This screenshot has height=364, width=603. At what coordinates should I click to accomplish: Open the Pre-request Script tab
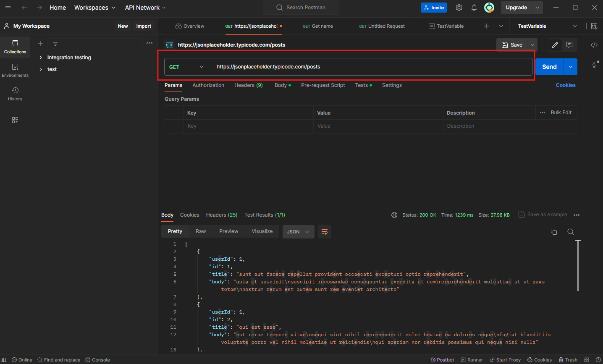coord(323,85)
